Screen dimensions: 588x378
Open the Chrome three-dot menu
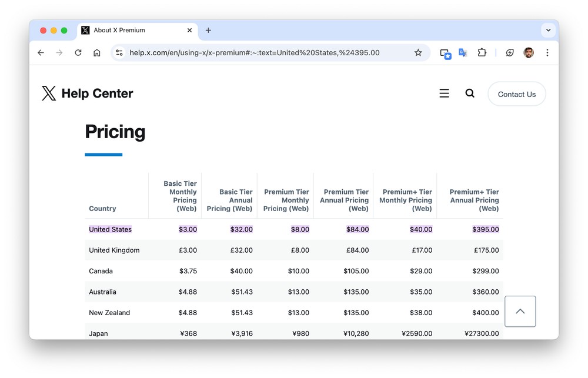coord(547,53)
